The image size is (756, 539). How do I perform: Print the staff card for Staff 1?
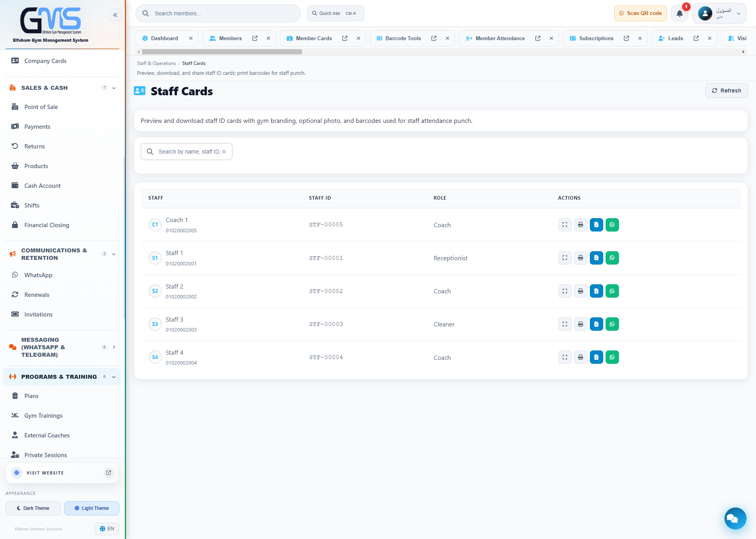pyautogui.click(x=580, y=258)
